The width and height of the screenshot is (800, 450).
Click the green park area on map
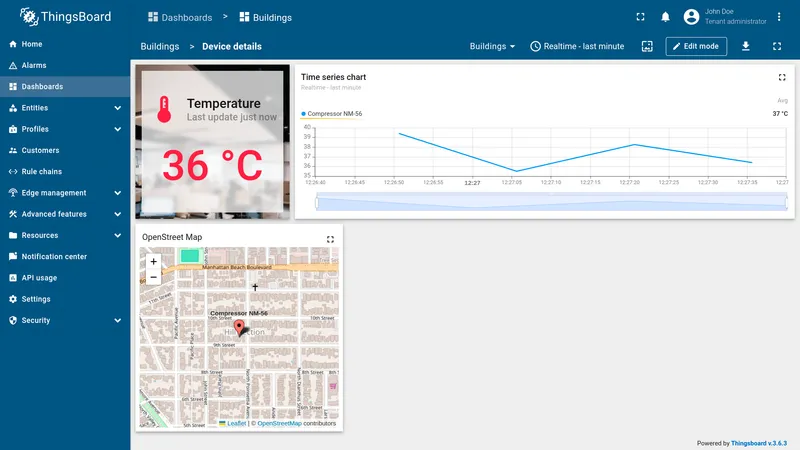(x=190, y=256)
